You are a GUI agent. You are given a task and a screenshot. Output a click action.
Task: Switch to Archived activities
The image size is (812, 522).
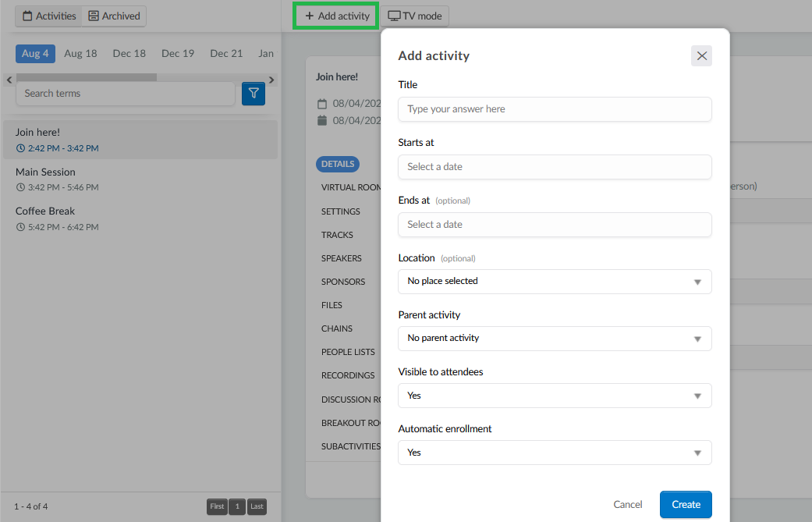click(114, 16)
